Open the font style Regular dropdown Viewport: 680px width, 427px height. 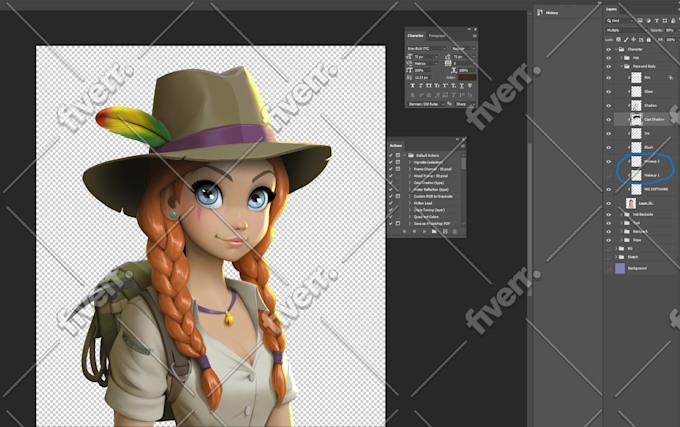464,49
